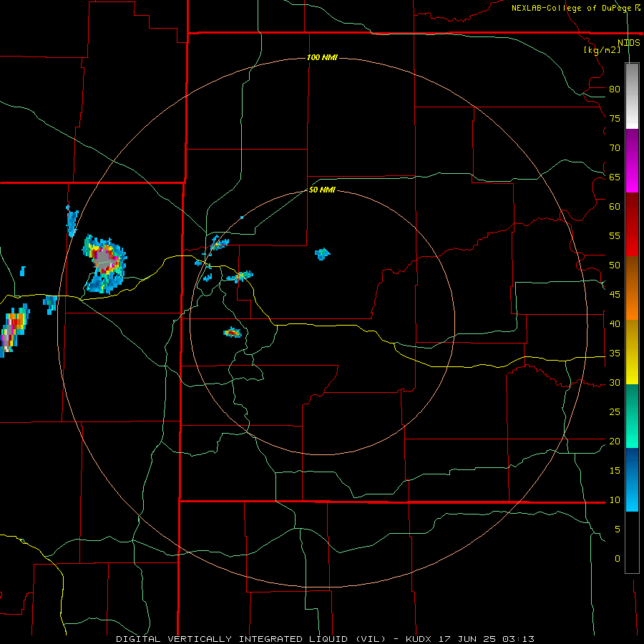Click the 20 value on the scale
Viewport: 644px width, 644px height.
(615, 441)
